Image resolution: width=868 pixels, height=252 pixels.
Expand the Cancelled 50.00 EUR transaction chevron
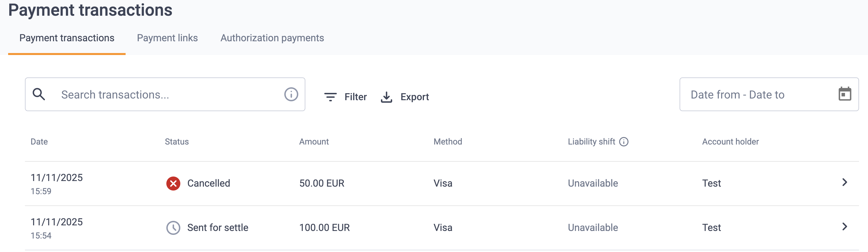tap(845, 182)
